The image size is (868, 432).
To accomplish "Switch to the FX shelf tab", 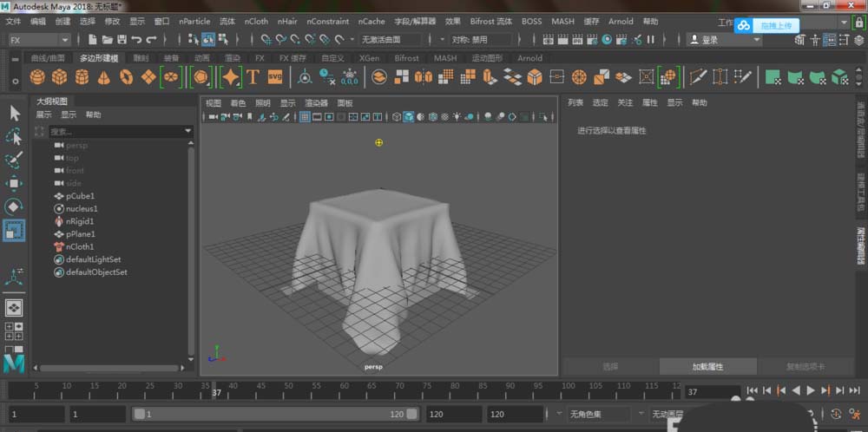I will (260, 58).
